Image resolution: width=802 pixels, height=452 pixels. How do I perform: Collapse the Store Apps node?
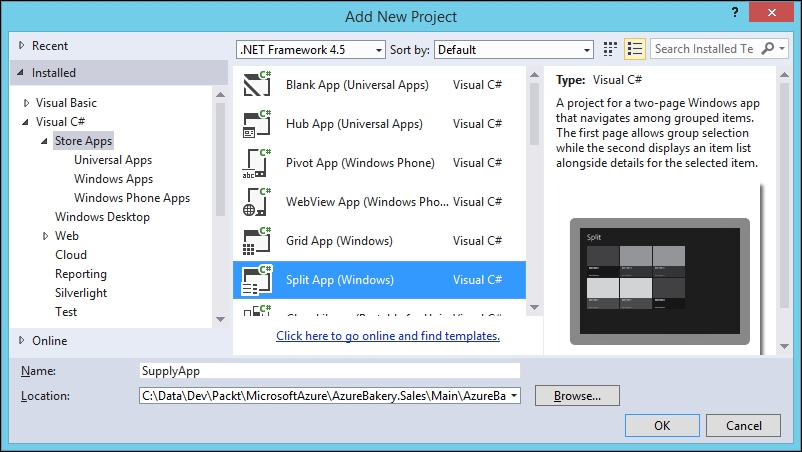tap(45, 142)
